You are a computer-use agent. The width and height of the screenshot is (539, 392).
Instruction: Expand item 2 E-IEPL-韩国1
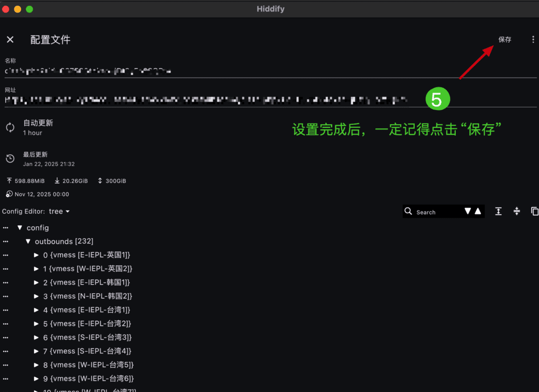pyautogui.click(x=36, y=283)
